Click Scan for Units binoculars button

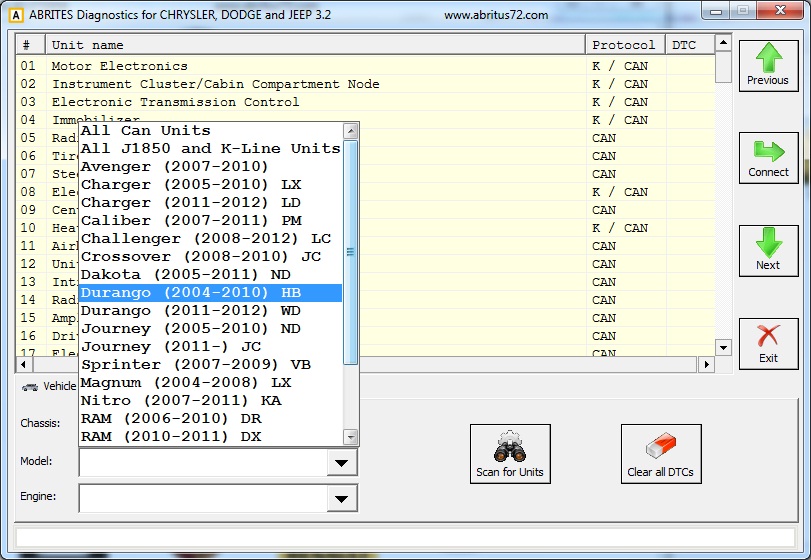(510, 454)
